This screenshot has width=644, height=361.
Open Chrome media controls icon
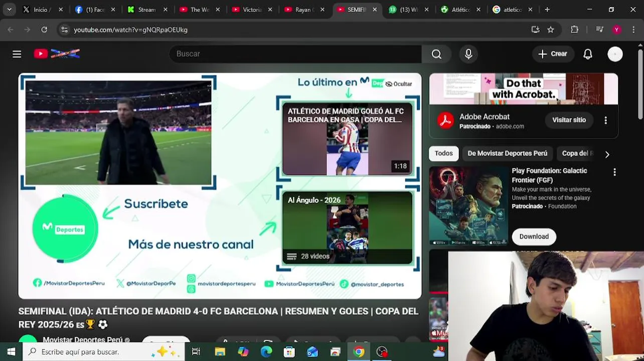coord(599,30)
